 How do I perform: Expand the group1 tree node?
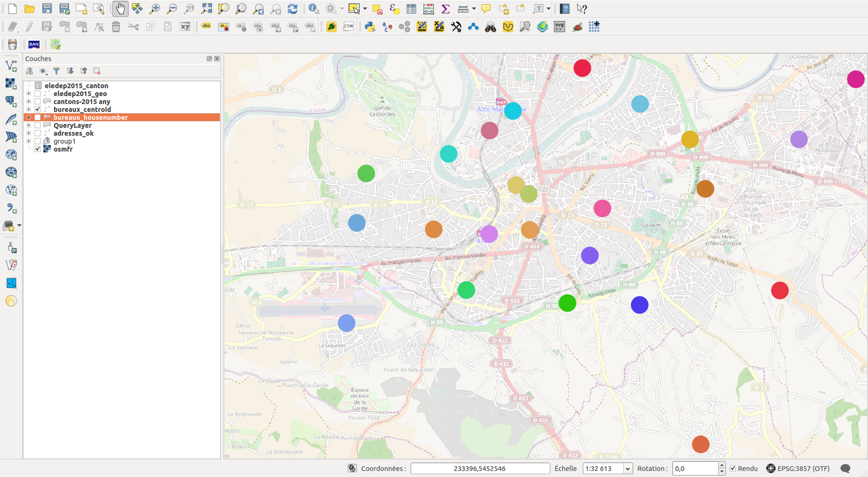[29, 141]
